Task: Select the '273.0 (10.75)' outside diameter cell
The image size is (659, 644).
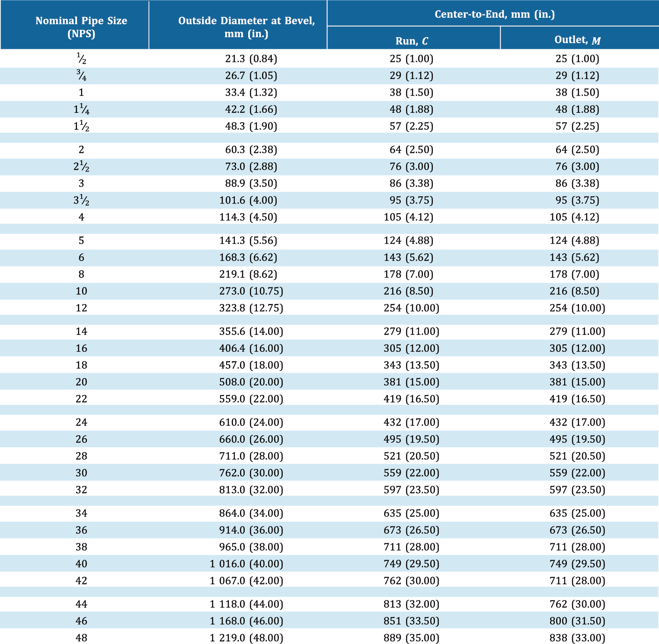Action: tap(251, 291)
